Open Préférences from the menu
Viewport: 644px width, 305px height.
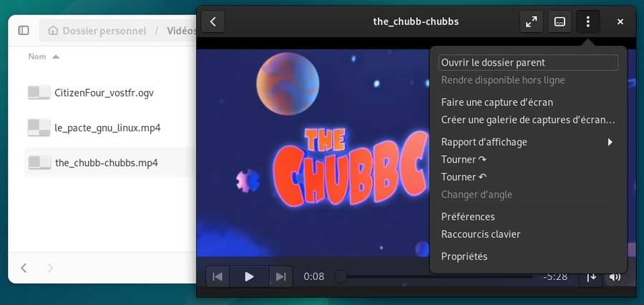point(528,217)
